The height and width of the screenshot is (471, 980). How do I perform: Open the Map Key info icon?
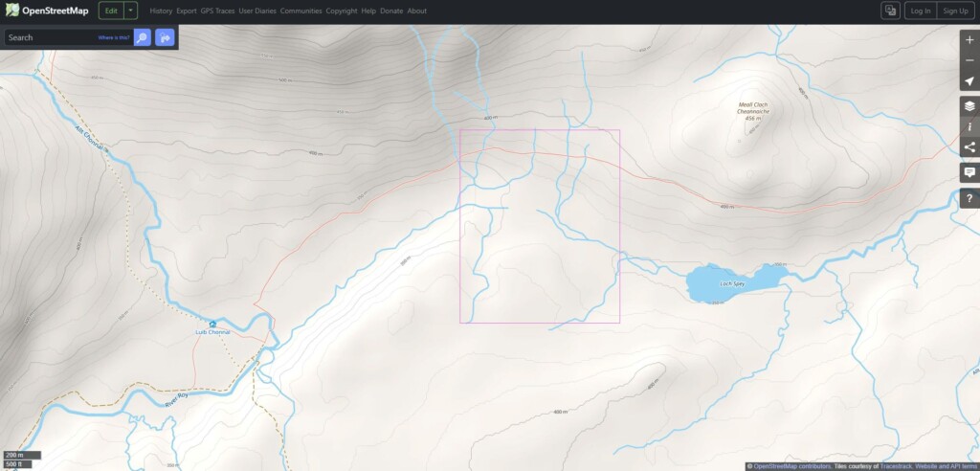coord(969,127)
